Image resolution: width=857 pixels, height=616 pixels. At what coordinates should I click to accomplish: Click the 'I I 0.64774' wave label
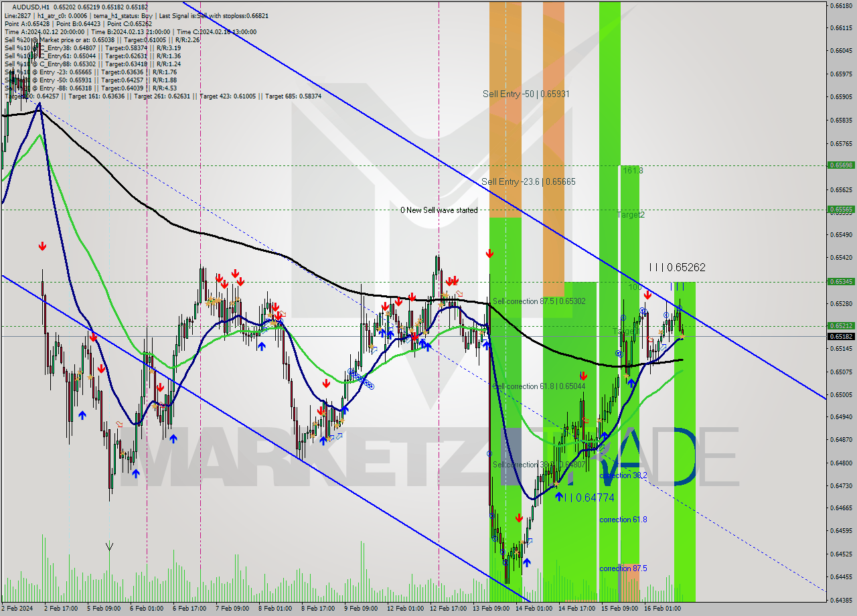[589, 497]
